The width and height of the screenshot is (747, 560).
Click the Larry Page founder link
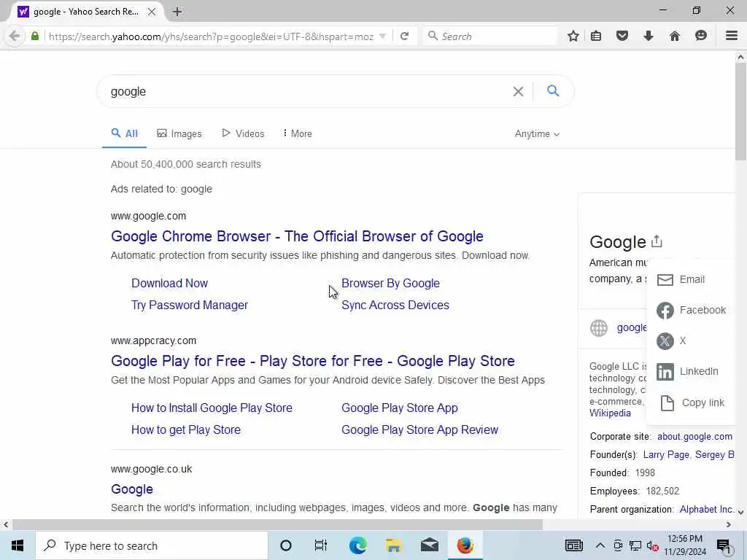point(666,455)
